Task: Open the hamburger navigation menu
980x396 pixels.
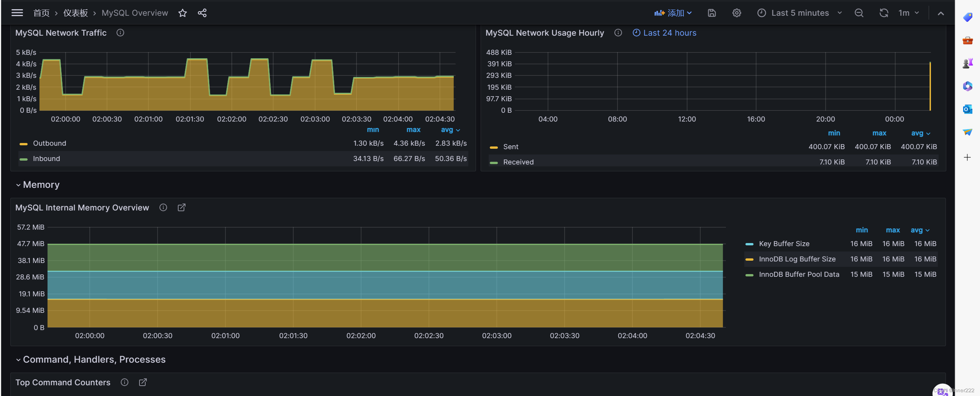Action: [x=17, y=13]
